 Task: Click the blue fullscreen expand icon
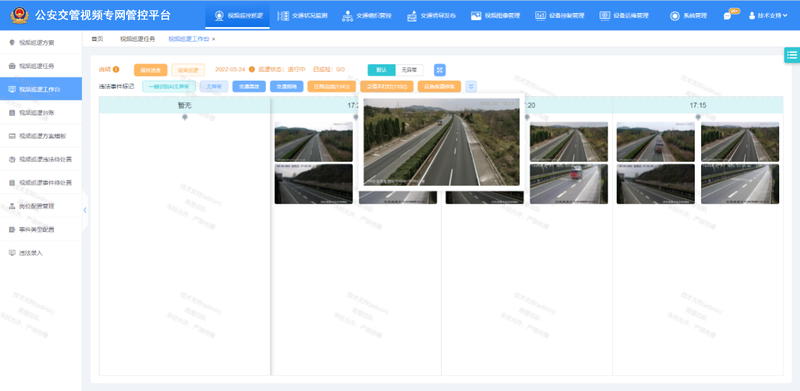click(x=440, y=70)
